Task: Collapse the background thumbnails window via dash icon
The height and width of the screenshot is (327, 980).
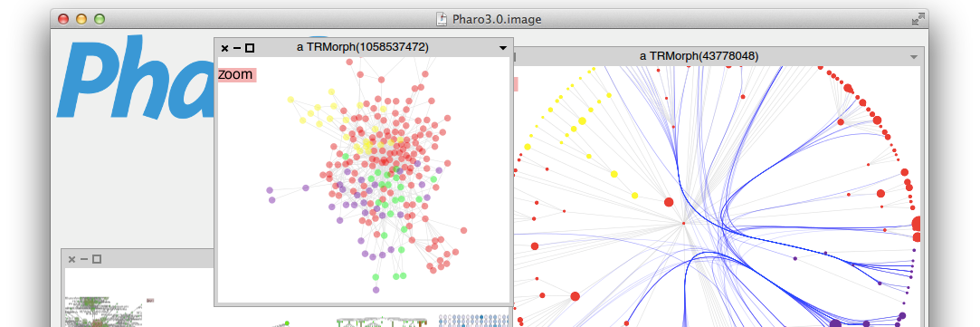Action: pyautogui.click(x=84, y=259)
